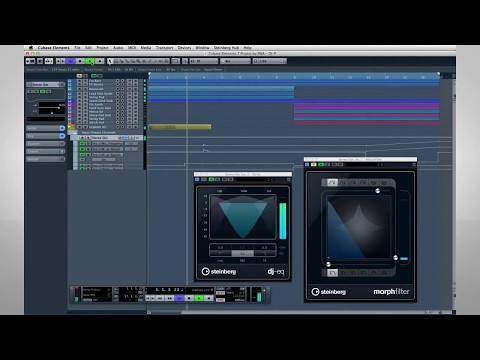Click the Record button in top toolbar
The image size is (480, 360).
click(100, 61)
